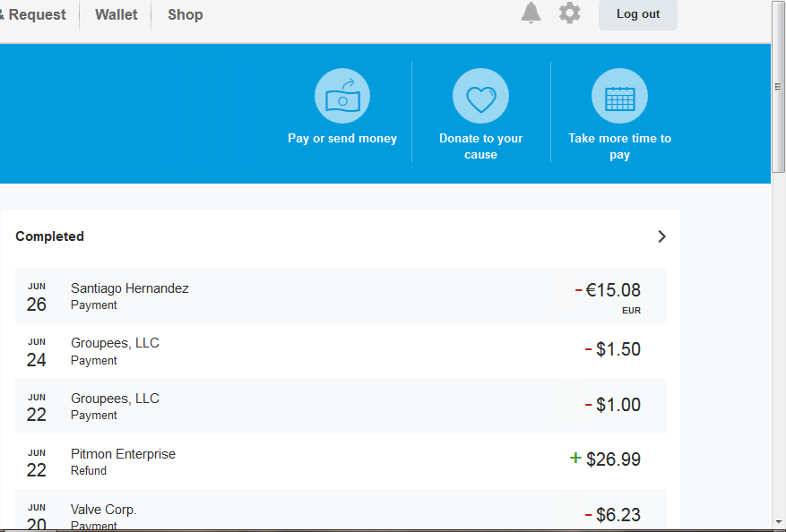Select the Pay or send money label
Image resolution: width=786 pixels, height=532 pixels.
[342, 138]
